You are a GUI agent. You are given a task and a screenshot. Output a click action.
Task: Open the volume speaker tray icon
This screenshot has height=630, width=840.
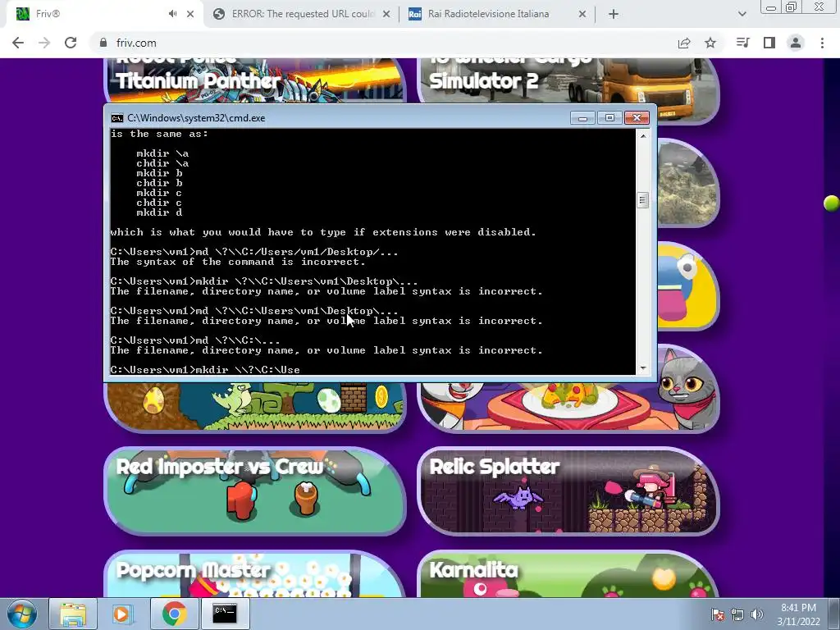tap(757, 614)
